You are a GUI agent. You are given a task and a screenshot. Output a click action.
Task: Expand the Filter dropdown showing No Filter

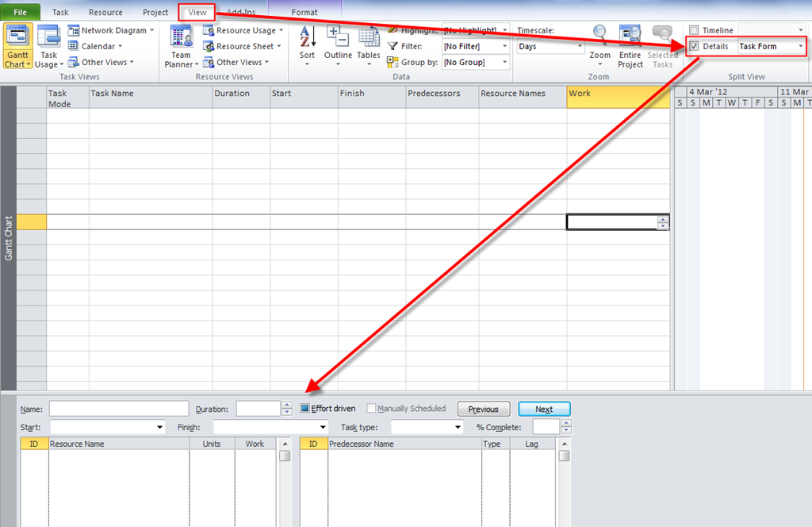pos(505,47)
